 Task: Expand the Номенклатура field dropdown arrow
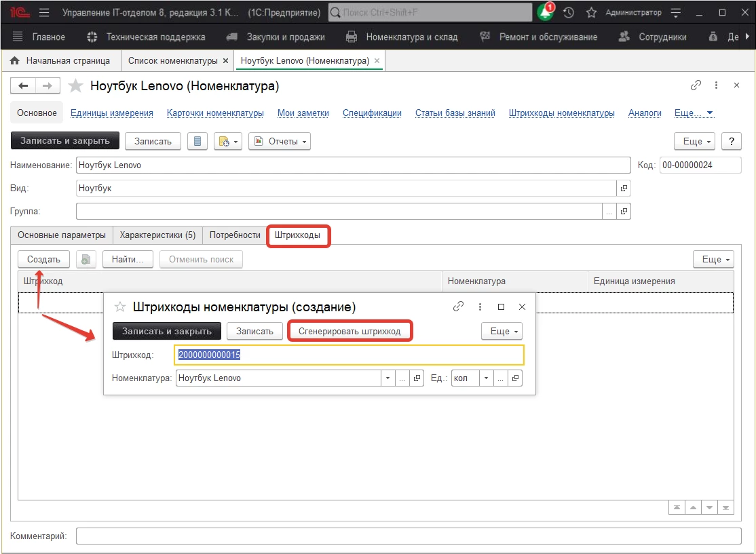[x=387, y=378]
